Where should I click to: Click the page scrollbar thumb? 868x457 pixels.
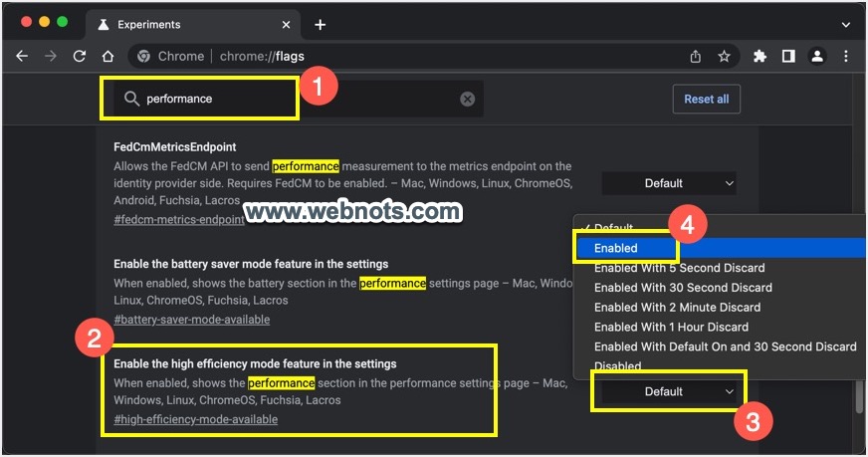click(860, 396)
